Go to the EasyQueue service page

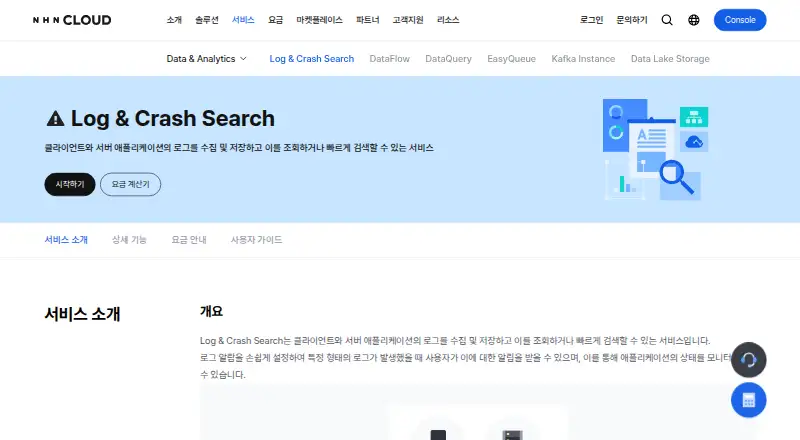click(x=511, y=59)
